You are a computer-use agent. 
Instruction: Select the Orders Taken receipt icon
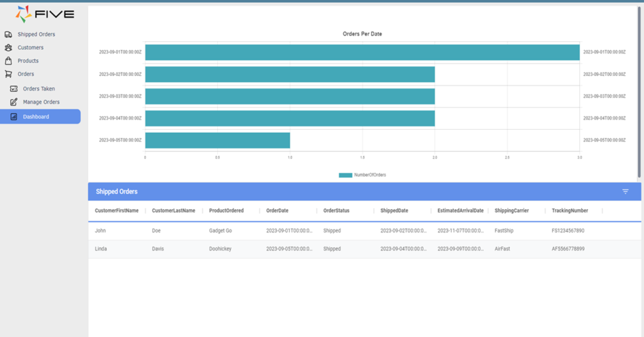[x=14, y=88]
